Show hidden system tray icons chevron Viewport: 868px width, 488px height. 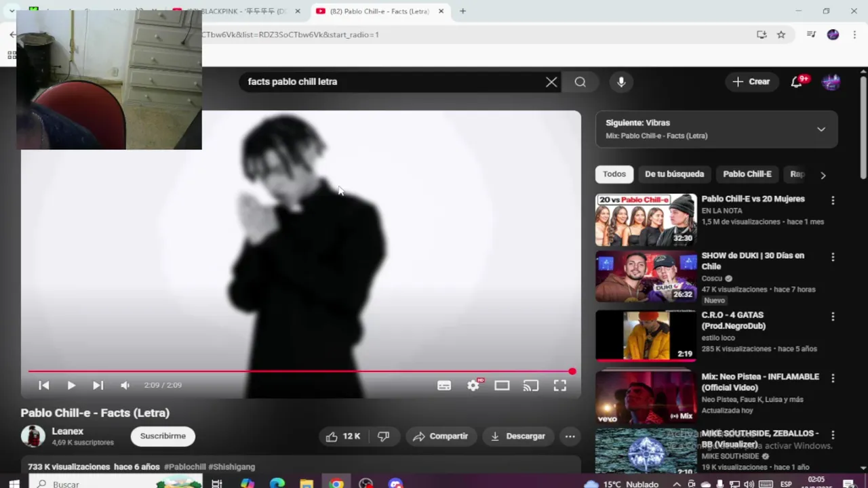point(677,484)
